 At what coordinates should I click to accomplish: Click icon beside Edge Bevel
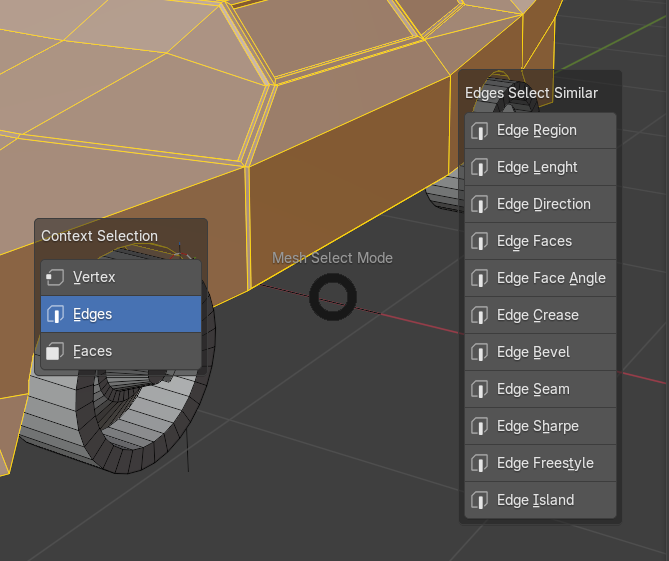point(479,353)
